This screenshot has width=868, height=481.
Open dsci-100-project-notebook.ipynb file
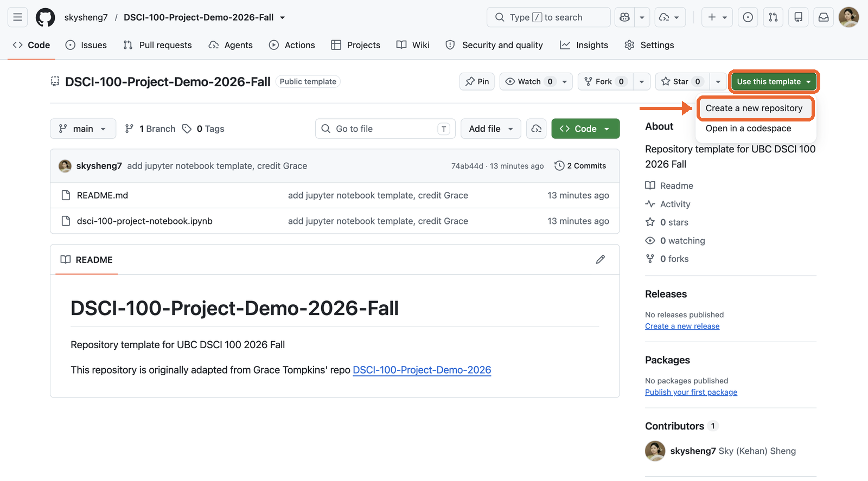pos(145,221)
